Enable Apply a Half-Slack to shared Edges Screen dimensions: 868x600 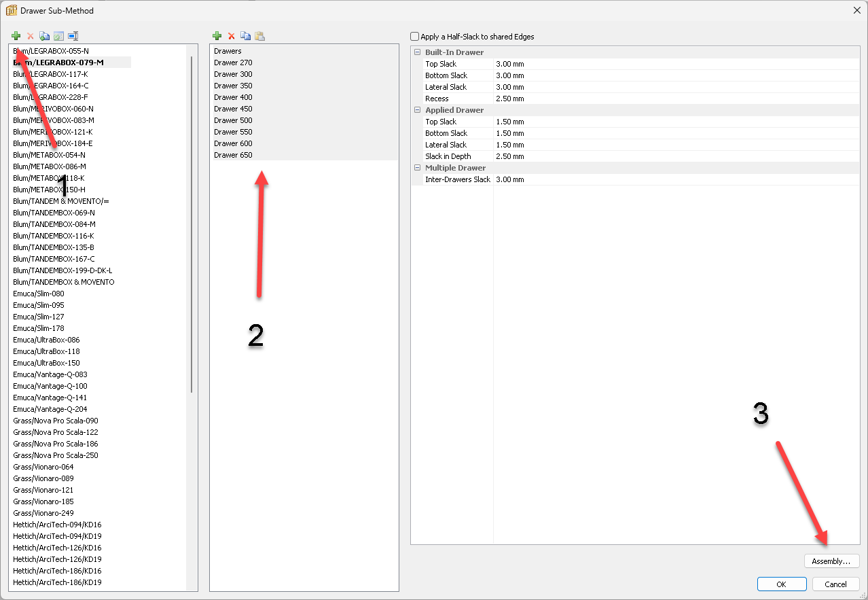pos(415,37)
